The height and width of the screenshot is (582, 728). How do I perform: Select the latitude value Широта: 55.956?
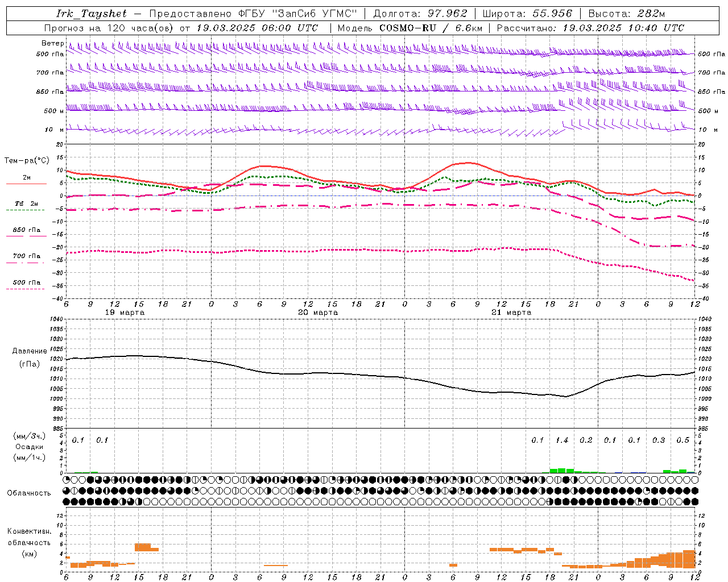click(x=527, y=14)
